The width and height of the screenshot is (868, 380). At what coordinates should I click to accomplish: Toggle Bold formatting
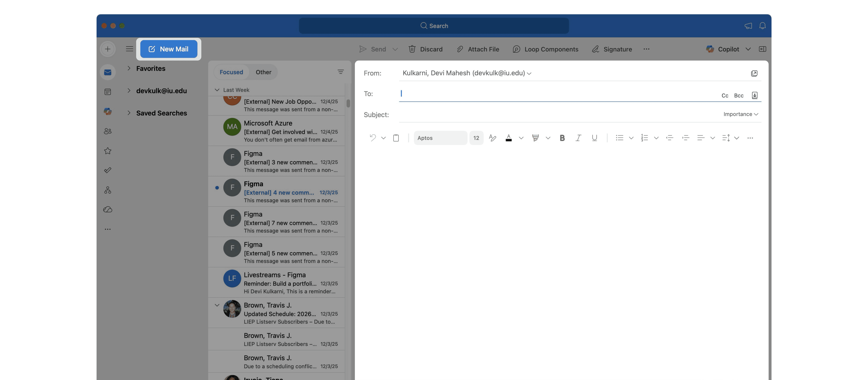562,138
